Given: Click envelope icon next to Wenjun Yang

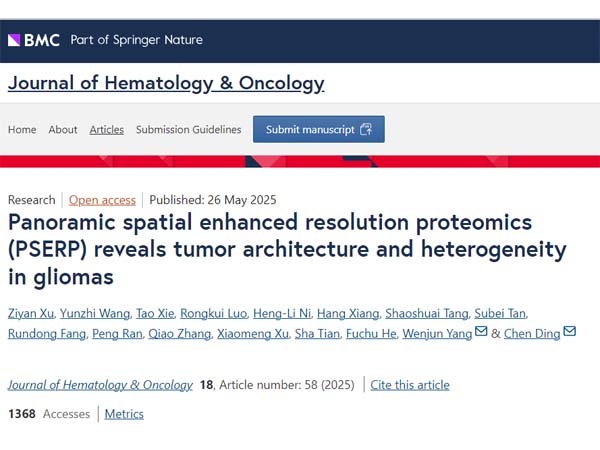Looking at the screenshot, I should coord(482,332).
